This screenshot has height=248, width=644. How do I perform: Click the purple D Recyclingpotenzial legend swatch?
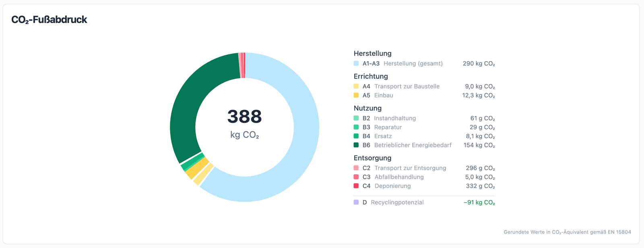(356, 202)
